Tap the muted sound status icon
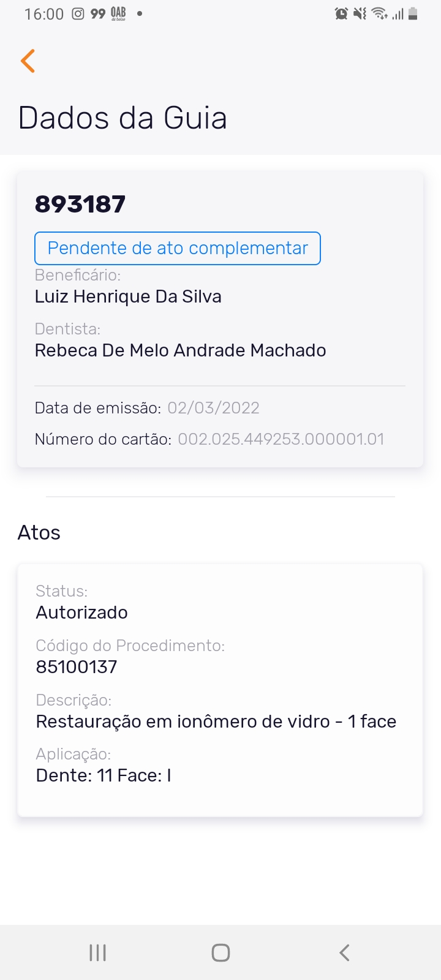The height and width of the screenshot is (980, 441). pyautogui.click(x=360, y=13)
